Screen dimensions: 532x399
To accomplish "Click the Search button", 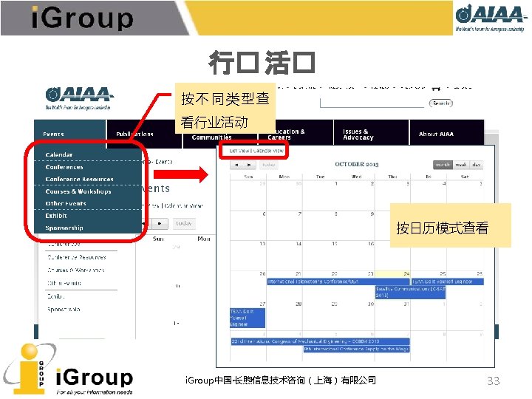I will (440, 103).
